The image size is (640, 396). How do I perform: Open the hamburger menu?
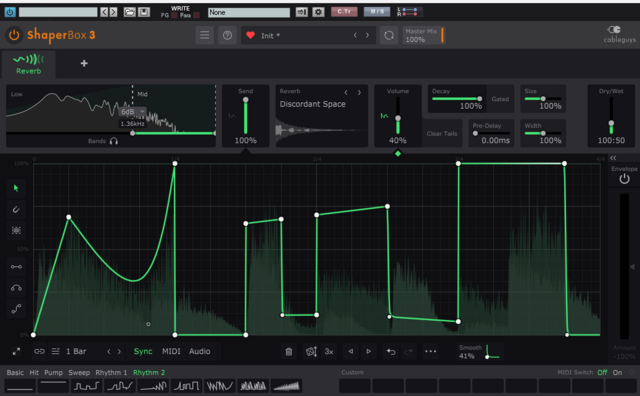204,35
